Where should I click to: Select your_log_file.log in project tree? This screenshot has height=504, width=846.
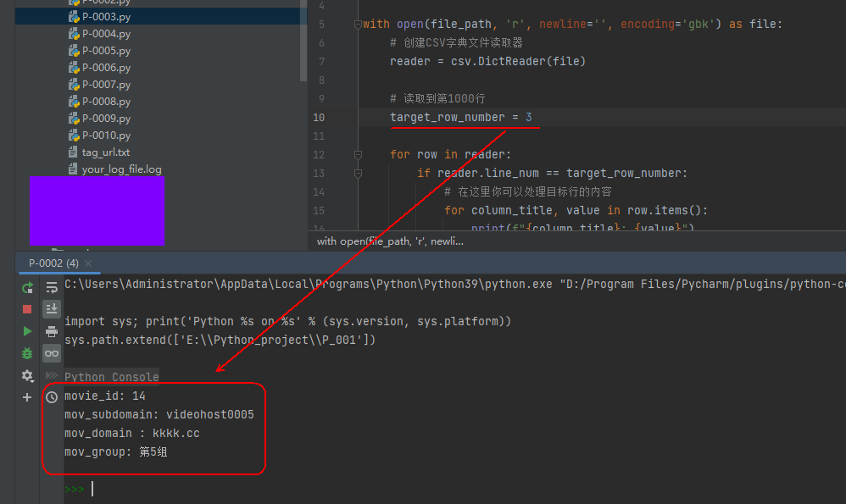122,169
